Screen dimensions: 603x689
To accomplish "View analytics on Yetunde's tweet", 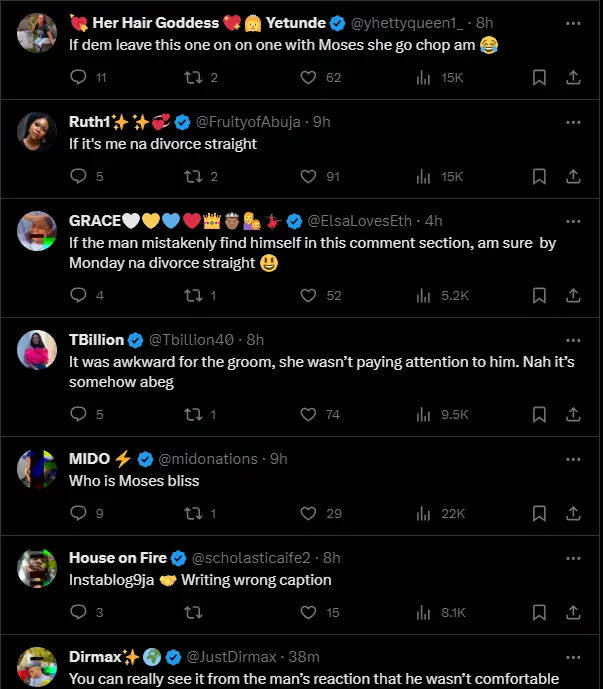I will 422,77.
